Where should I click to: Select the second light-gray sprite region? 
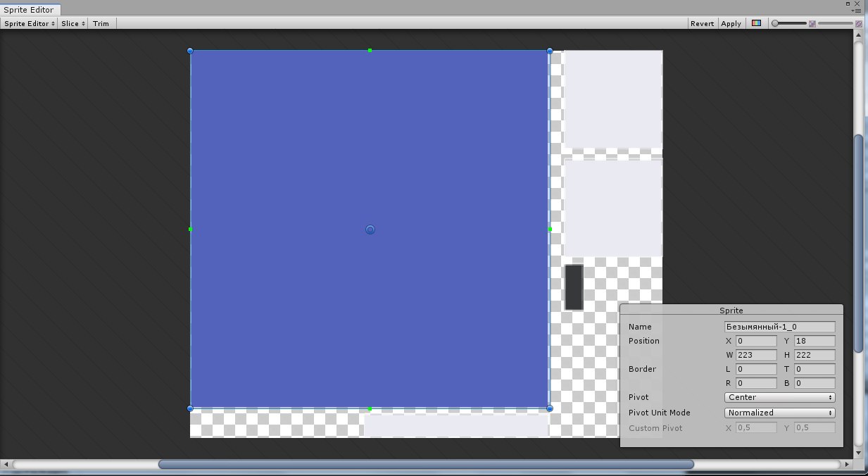tap(613, 208)
